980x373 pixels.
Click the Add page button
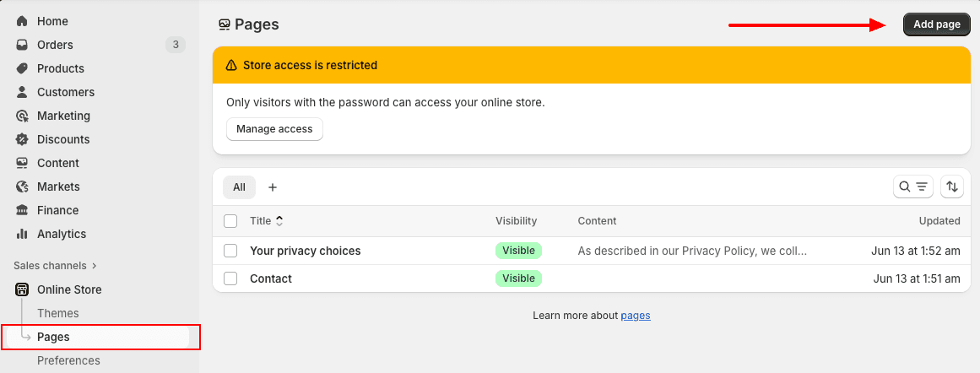[936, 24]
